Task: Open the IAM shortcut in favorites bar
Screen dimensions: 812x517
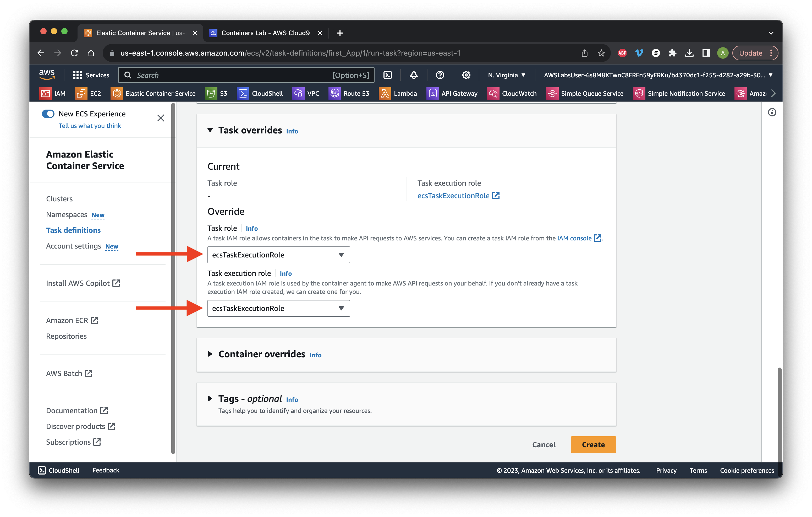Action: (x=53, y=94)
